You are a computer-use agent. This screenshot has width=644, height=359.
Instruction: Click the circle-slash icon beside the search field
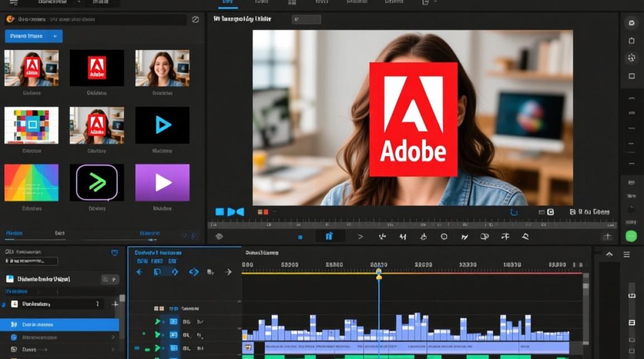click(x=195, y=20)
